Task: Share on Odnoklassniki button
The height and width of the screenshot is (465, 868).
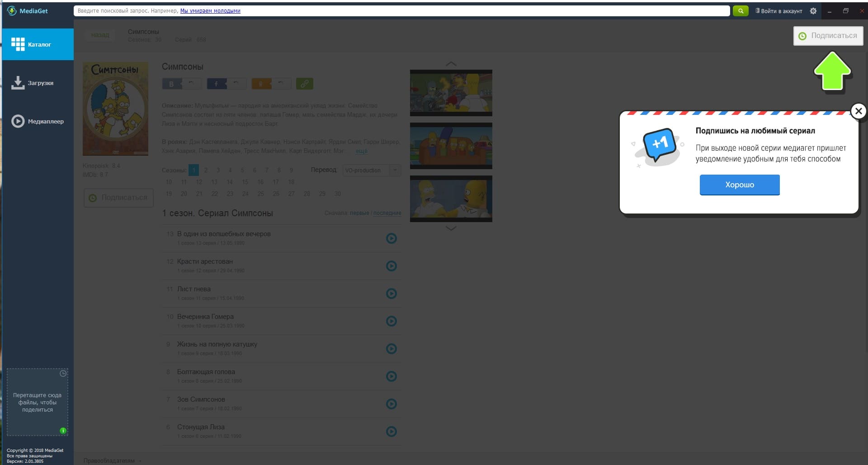Action: pyautogui.click(x=271, y=84)
